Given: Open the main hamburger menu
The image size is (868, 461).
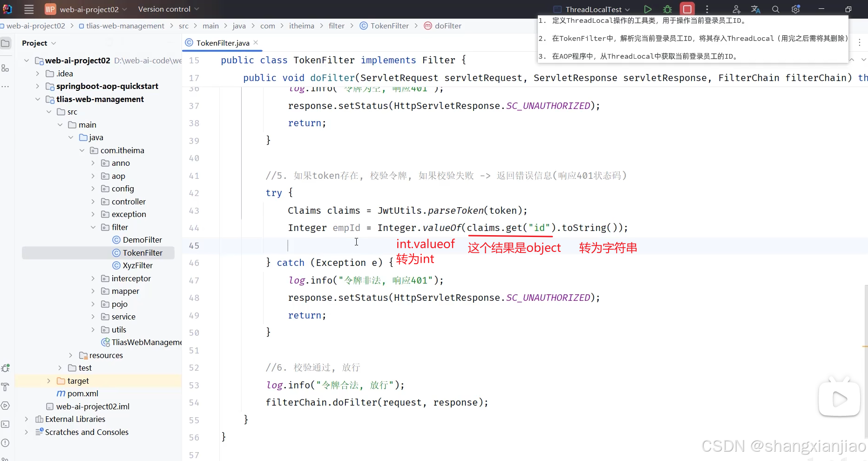Looking at the screenshot, I should [x=29, y=9].
